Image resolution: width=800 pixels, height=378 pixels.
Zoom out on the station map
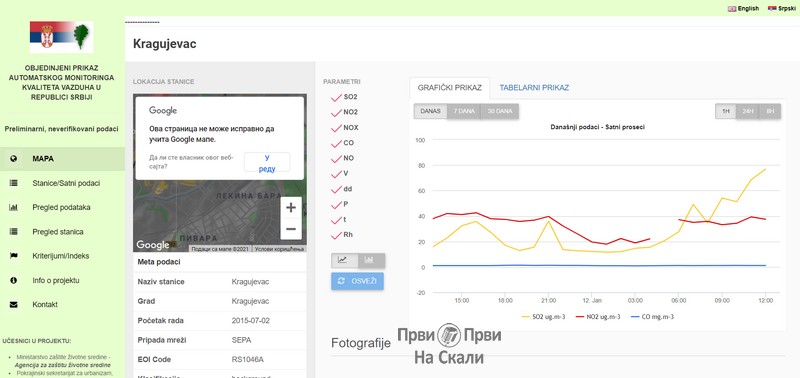click(291, 229)
